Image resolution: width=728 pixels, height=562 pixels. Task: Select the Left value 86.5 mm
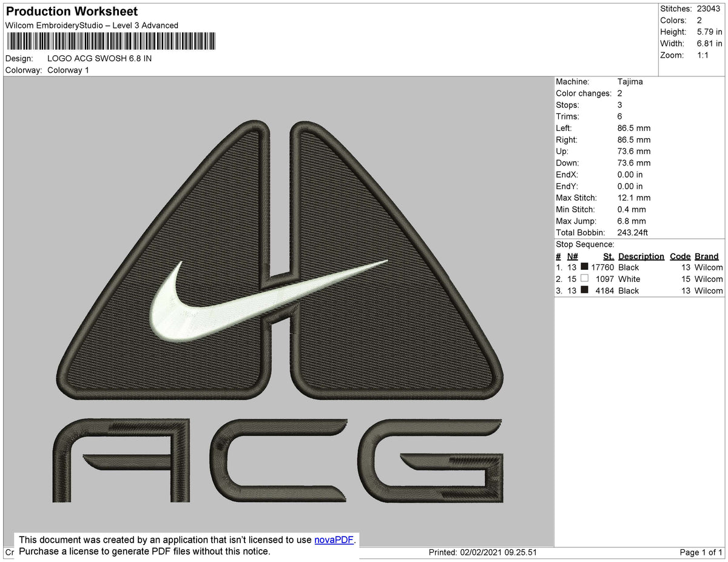[x=633, y=129]
